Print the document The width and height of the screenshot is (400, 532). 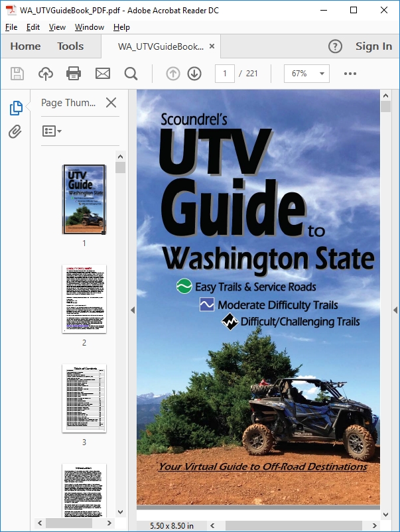74,73
